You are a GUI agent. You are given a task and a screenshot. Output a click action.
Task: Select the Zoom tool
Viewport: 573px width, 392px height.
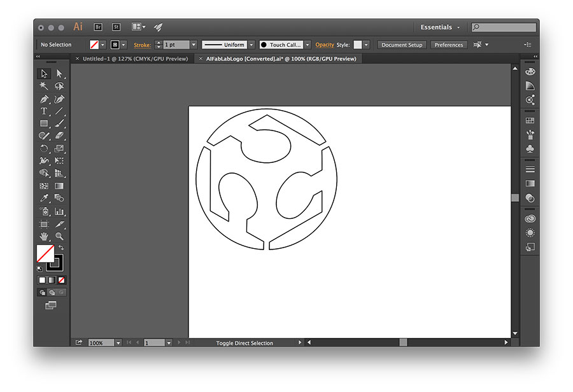pyautogui.click(x=59, y=236)
